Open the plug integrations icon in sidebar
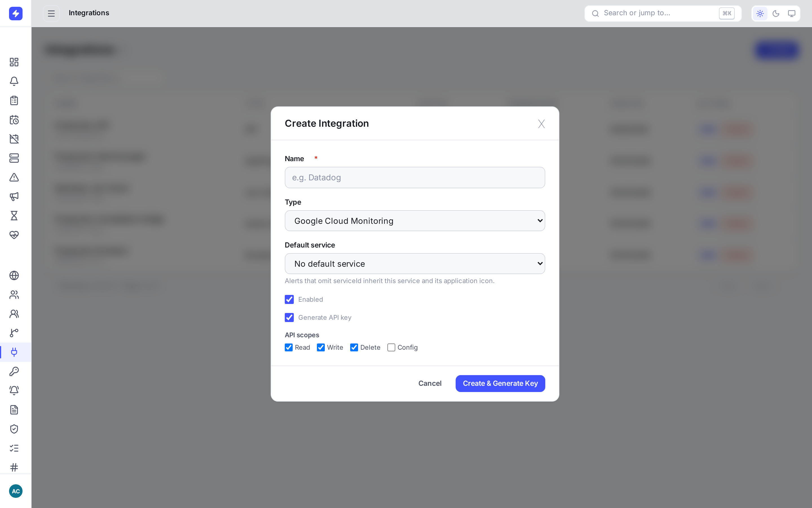 click(14, 352)
